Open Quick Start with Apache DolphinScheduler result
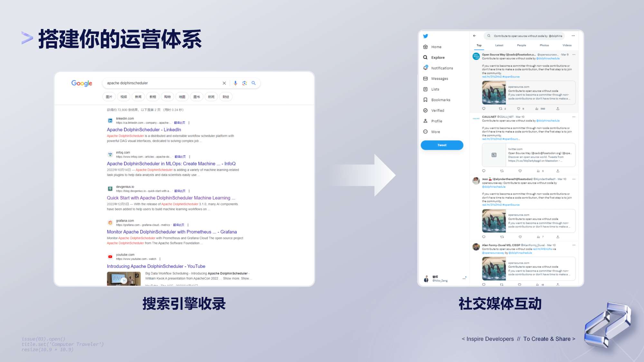 tap(171, 198)
